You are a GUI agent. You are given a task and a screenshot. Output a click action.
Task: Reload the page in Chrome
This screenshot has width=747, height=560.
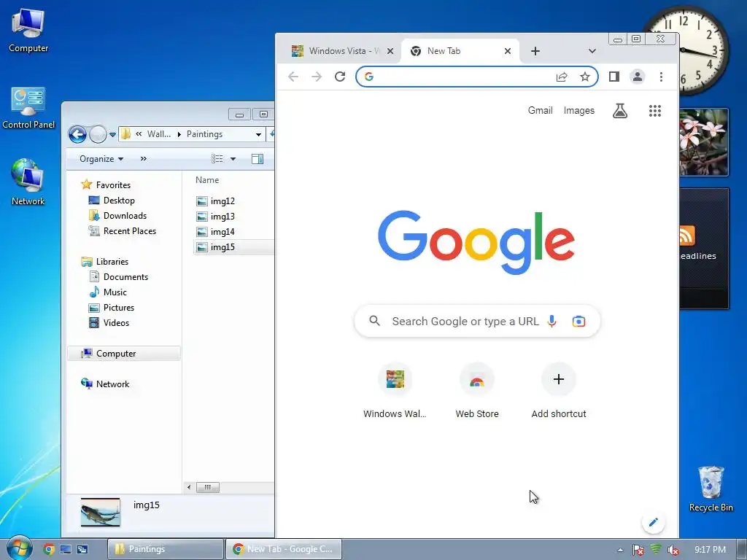340,77
